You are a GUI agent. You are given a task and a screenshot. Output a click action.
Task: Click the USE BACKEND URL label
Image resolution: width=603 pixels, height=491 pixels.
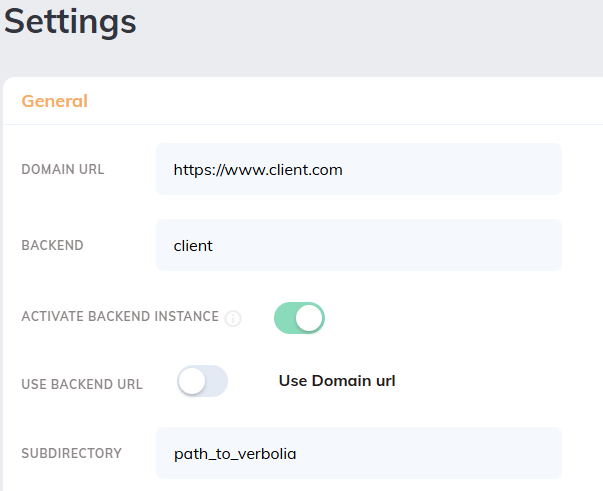(82, 384)
